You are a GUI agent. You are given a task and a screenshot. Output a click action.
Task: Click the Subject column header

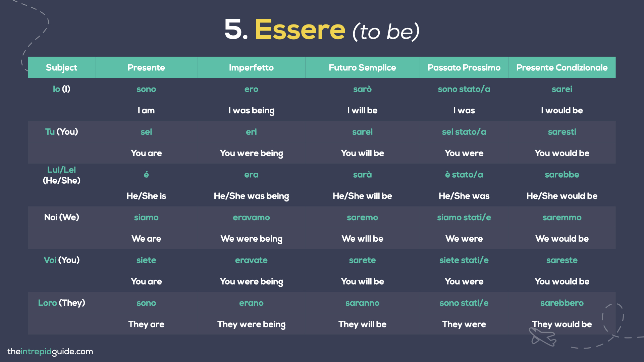(x=61, y=68)
